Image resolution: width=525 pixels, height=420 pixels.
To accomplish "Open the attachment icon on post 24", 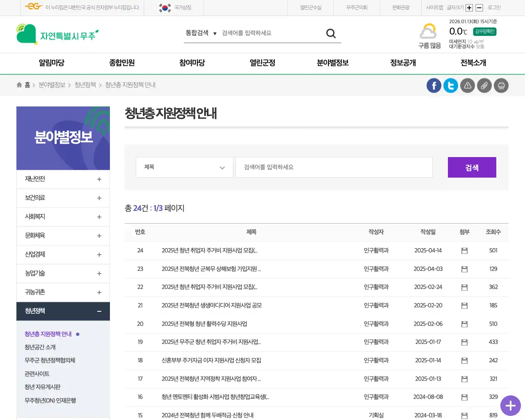I will pyautogui.click(x=464, y=251).
